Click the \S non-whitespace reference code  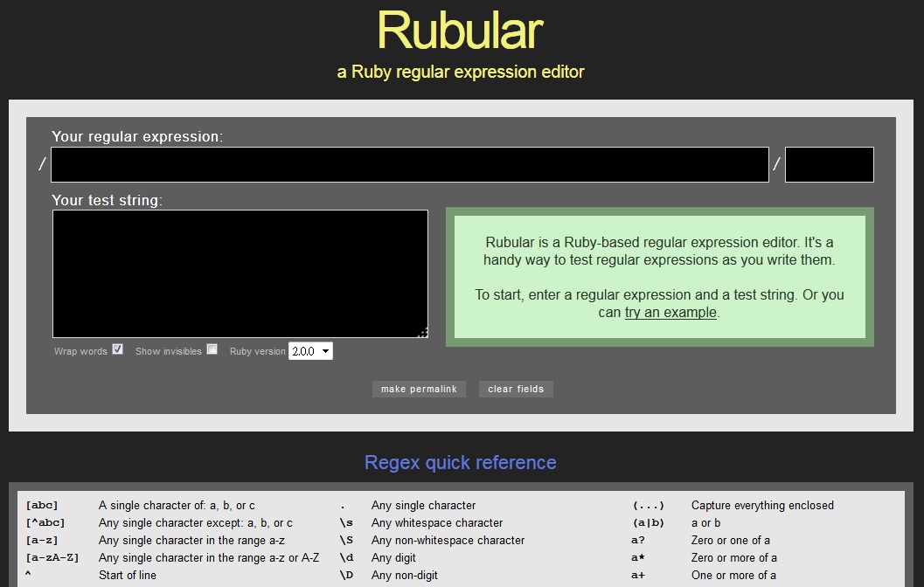coord(346,541)
